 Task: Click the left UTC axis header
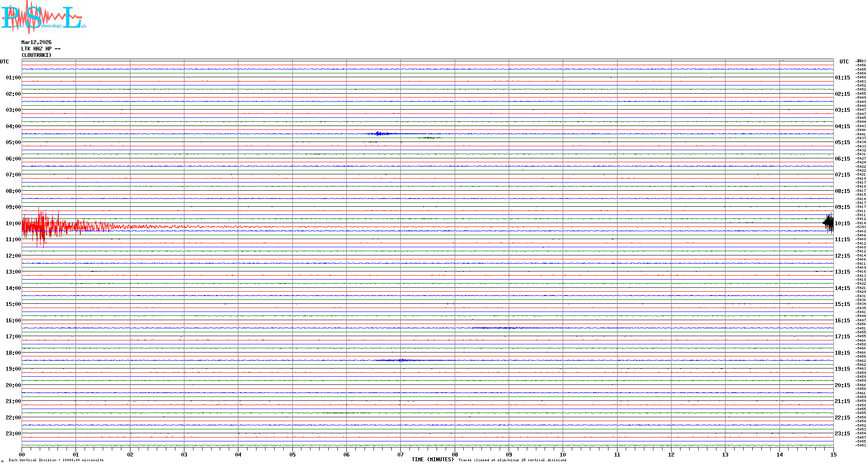tap(4, 62)
